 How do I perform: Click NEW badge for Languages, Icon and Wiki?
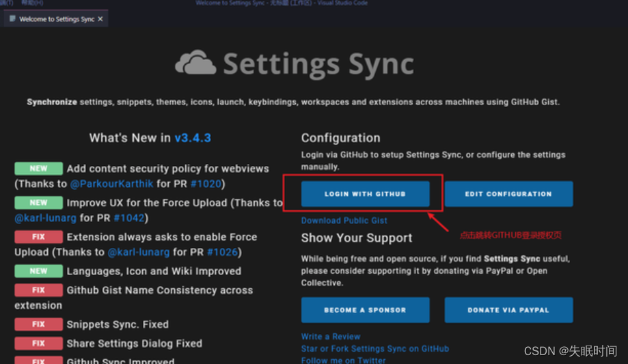(x=38, y=271)
